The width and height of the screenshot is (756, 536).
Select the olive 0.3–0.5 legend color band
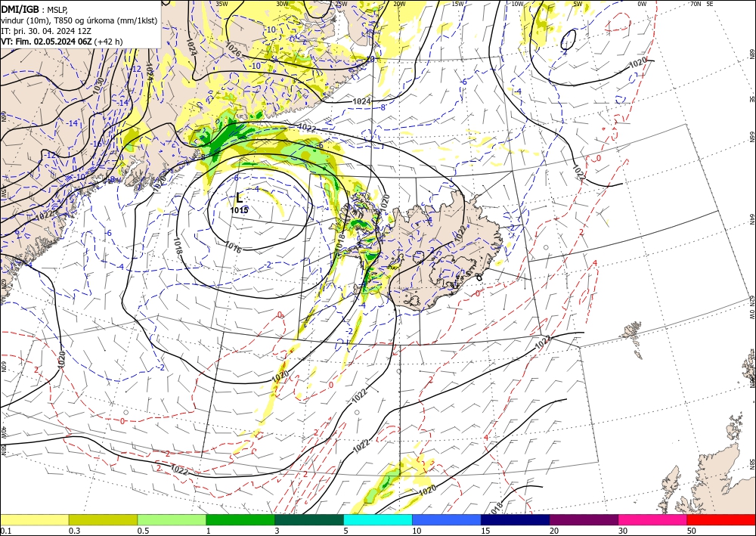(103, 519)
